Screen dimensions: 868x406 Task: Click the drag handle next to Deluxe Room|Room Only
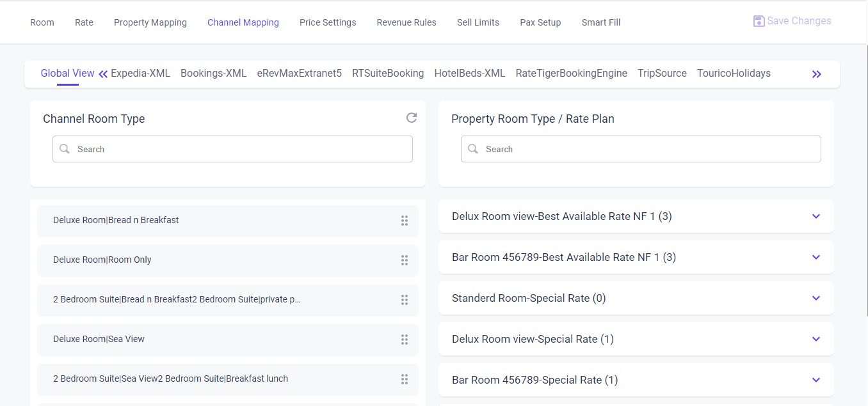405,260
